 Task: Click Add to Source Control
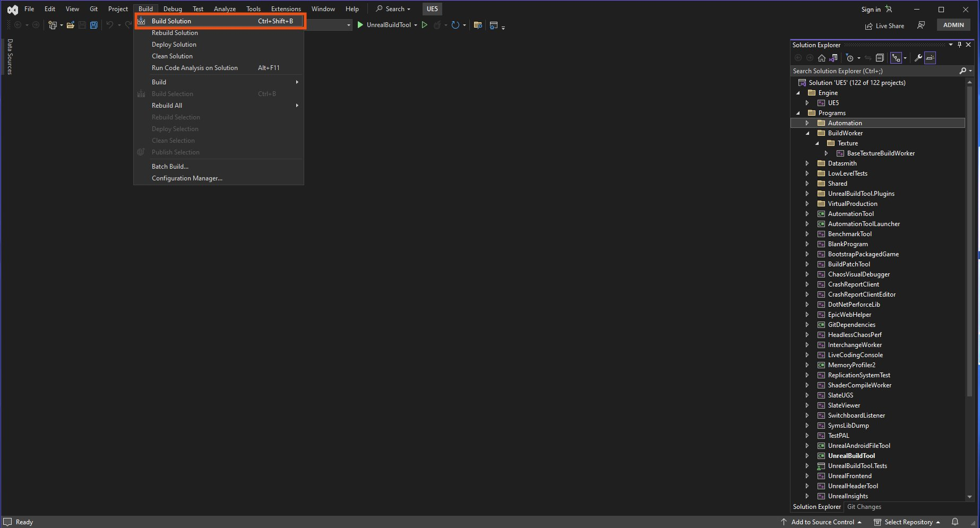tap(821, 522)
